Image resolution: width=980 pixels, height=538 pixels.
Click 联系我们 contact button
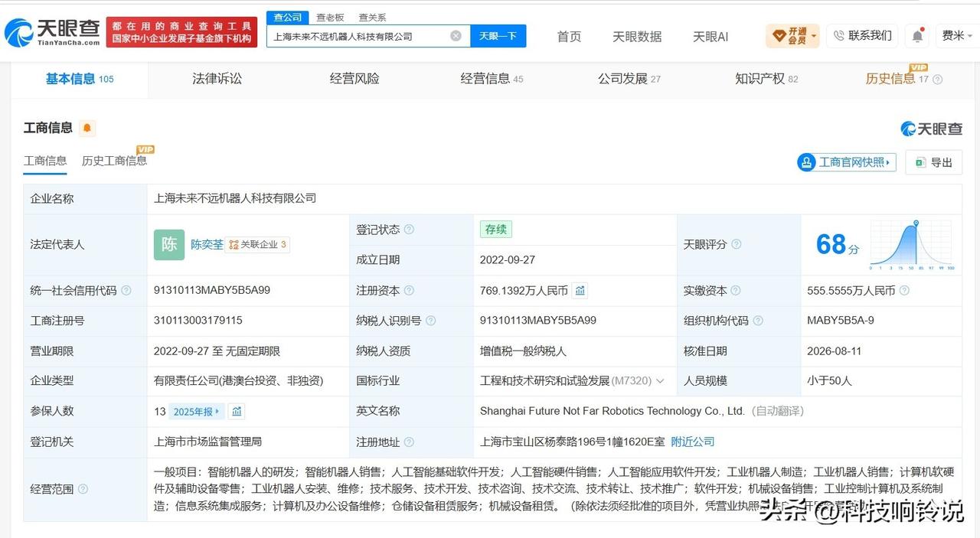click(862, 35)
